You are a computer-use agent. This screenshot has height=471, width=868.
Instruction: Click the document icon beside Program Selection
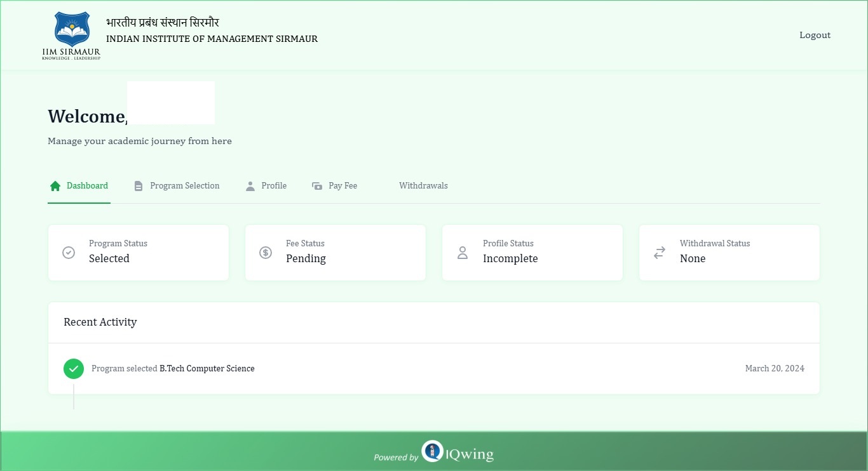138,185
